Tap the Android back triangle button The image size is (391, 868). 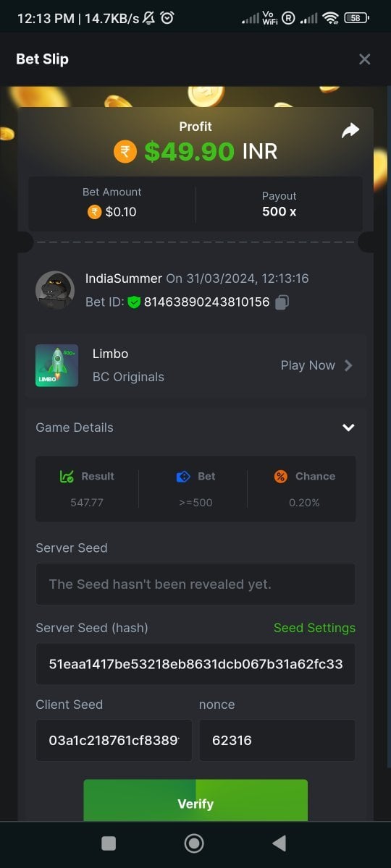tap(279, 843)
